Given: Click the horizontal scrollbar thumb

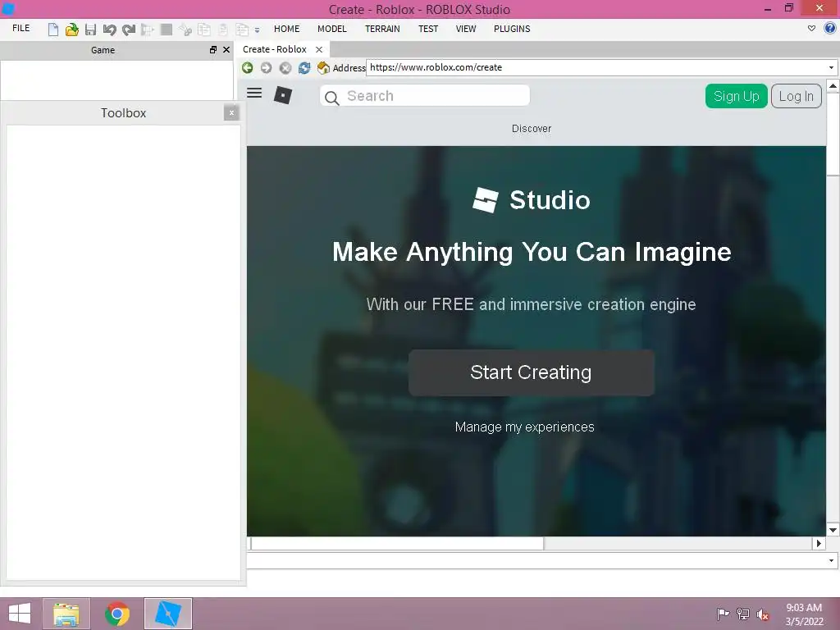Looking at the screenshot, I should pyautogui.click(x=398, y=543).
